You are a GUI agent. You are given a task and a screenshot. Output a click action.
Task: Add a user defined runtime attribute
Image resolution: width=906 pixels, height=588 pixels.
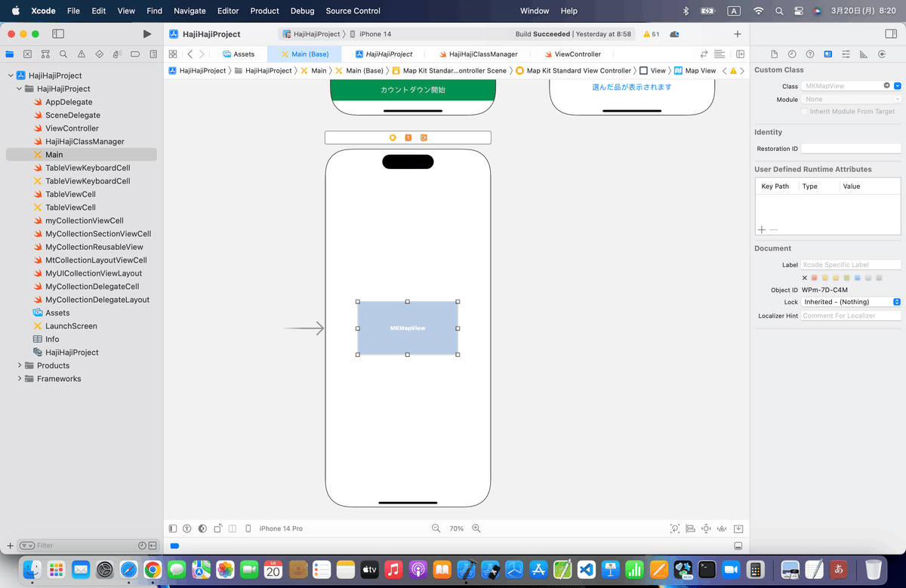click(x=761, y=229)
